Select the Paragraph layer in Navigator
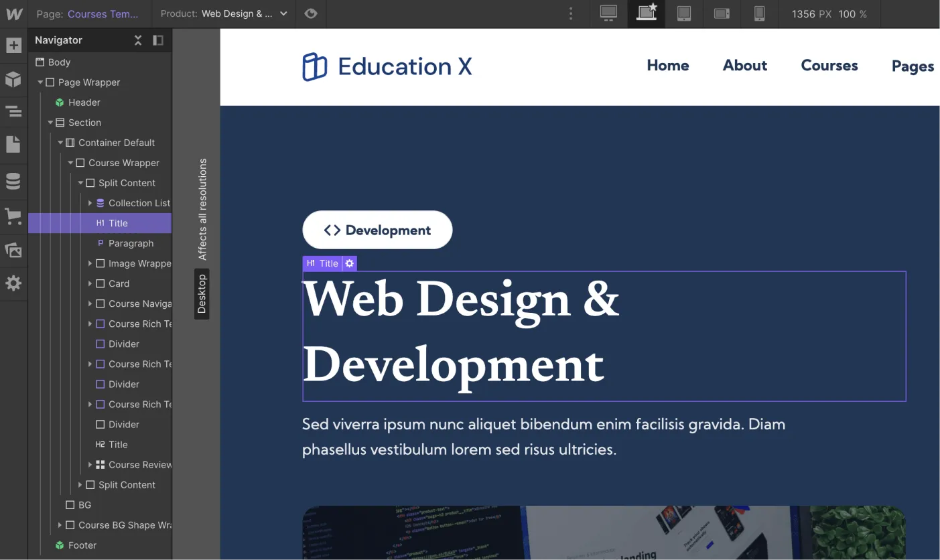The width and height of the screenshot is (940, 560). pyautogui.click(x=130, y=243)
